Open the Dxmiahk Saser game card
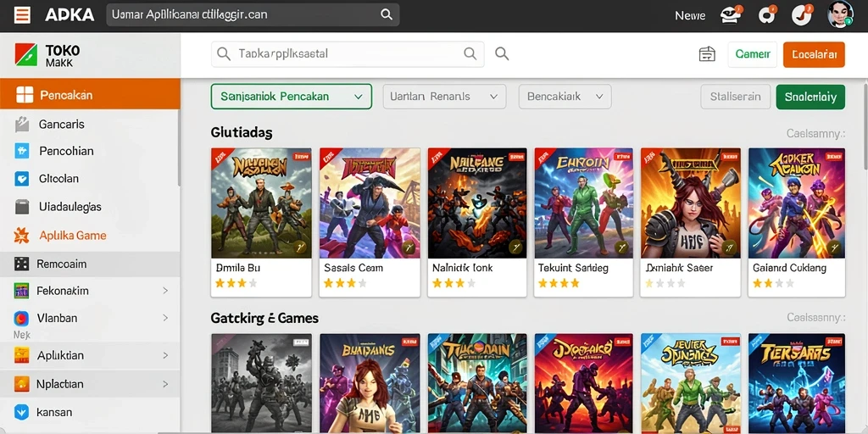The image size is (868, 434). pyautogui.click(x=690, y=222)
